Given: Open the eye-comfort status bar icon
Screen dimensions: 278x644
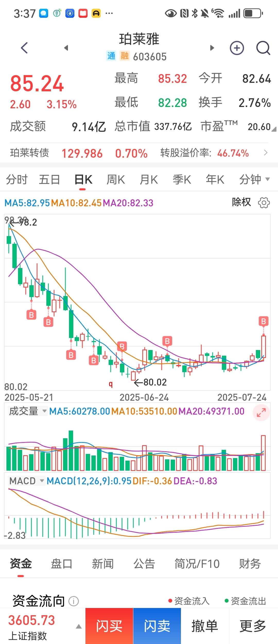Looking at the screenshot, I should 171,13.
